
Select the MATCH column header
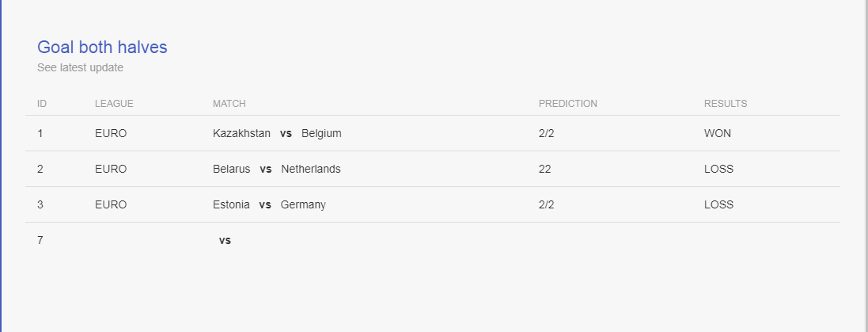point(229,104)
